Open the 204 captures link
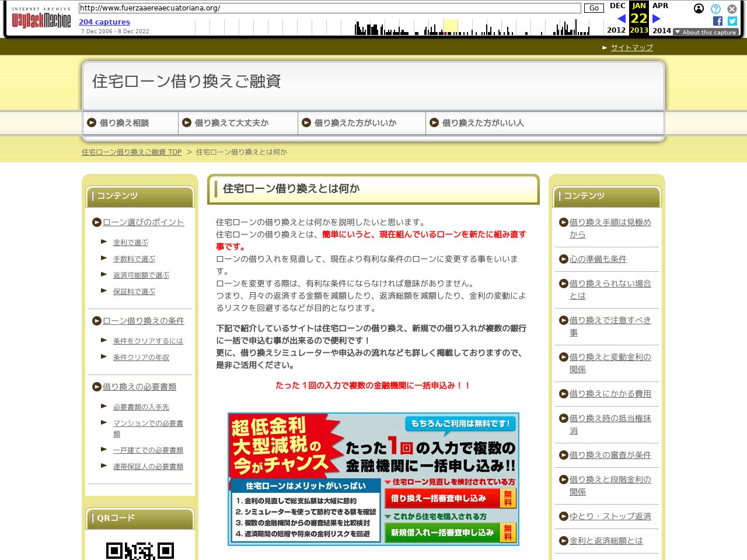 pyautogui.click(x=104, y=22)
